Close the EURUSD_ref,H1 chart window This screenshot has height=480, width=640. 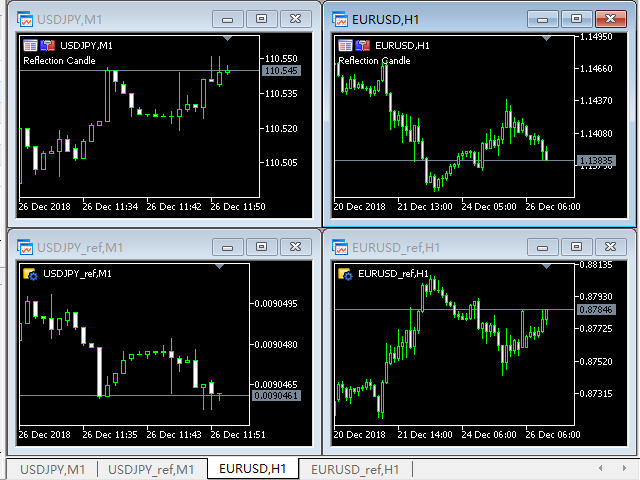pos(611,247)
